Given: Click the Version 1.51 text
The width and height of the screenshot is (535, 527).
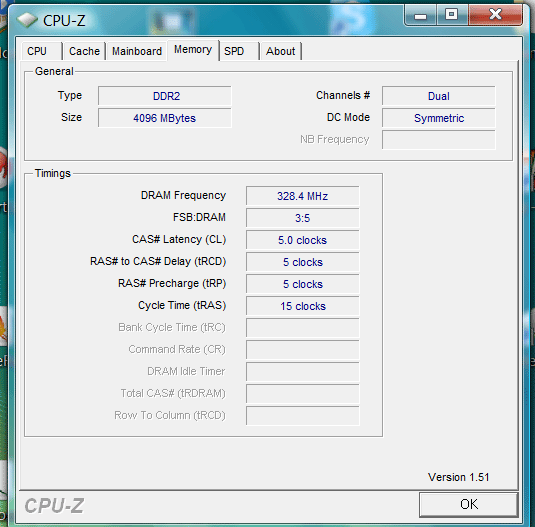Looking at the screenshot, I should (459, 477).
